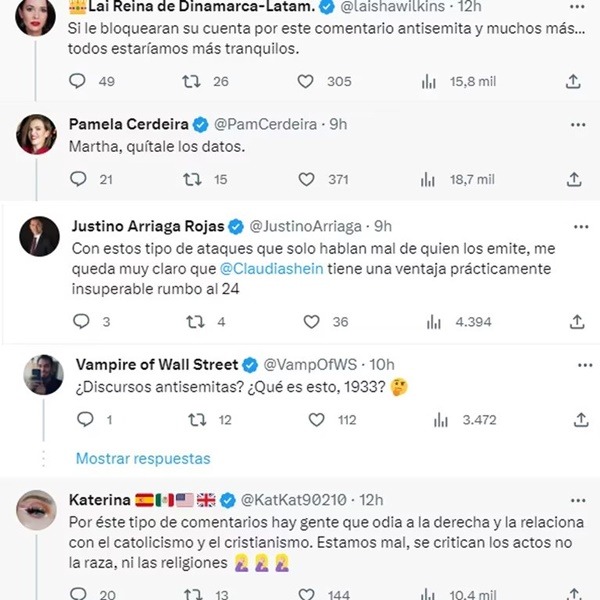Expand replies with Mostrar respuestas

point(143,458)
